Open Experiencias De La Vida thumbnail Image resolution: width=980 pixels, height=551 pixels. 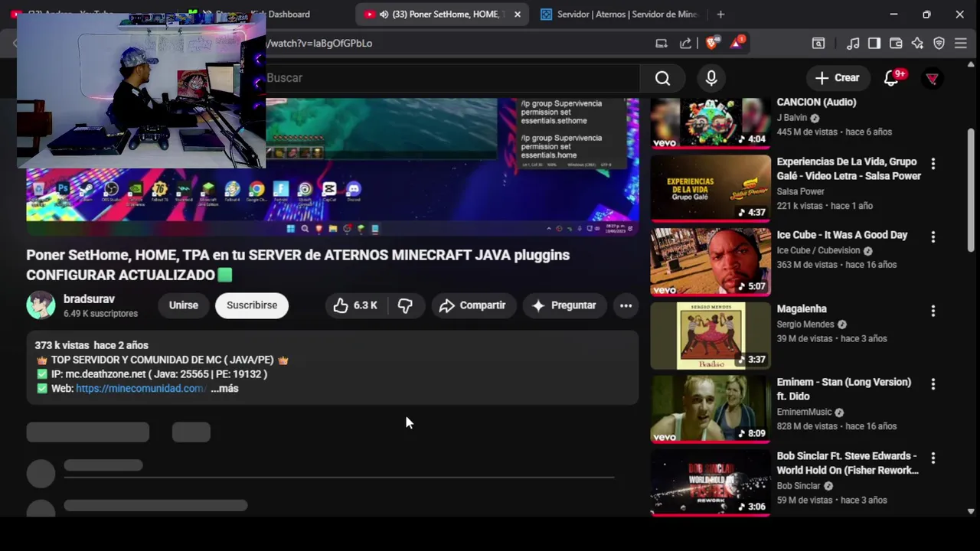710,187
